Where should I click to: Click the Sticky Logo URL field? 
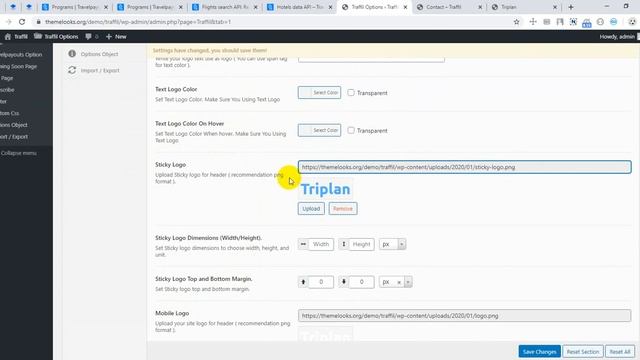pos(464,167)
